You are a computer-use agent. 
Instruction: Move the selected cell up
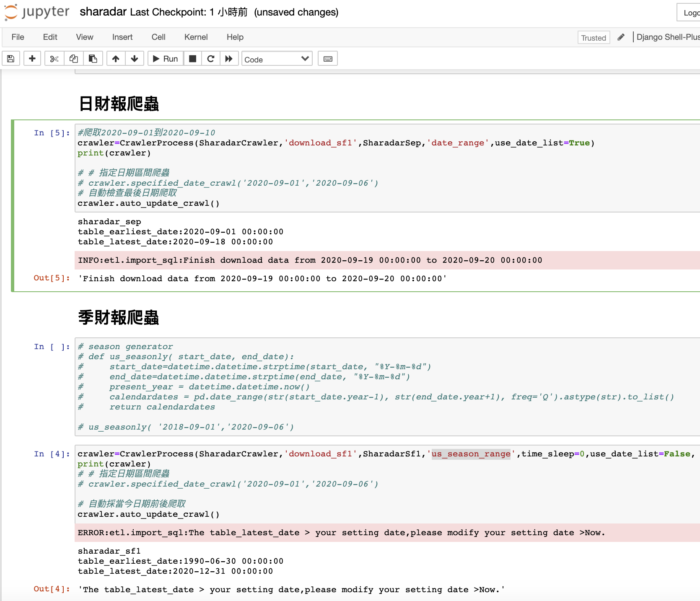coord(116,58)
